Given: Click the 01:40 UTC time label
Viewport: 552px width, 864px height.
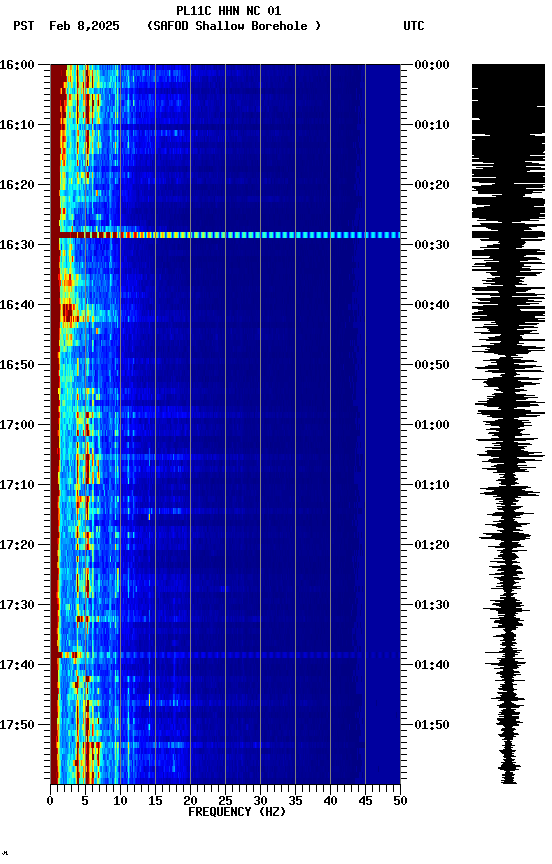Looking at the screenshot, I should (432, 666).
